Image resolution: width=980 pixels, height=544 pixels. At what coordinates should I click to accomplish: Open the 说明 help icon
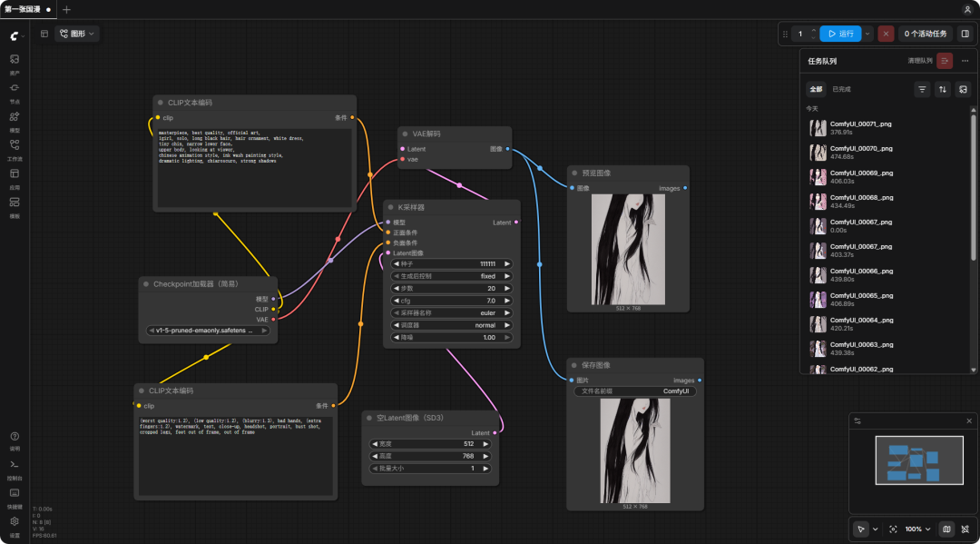(15, 440)
